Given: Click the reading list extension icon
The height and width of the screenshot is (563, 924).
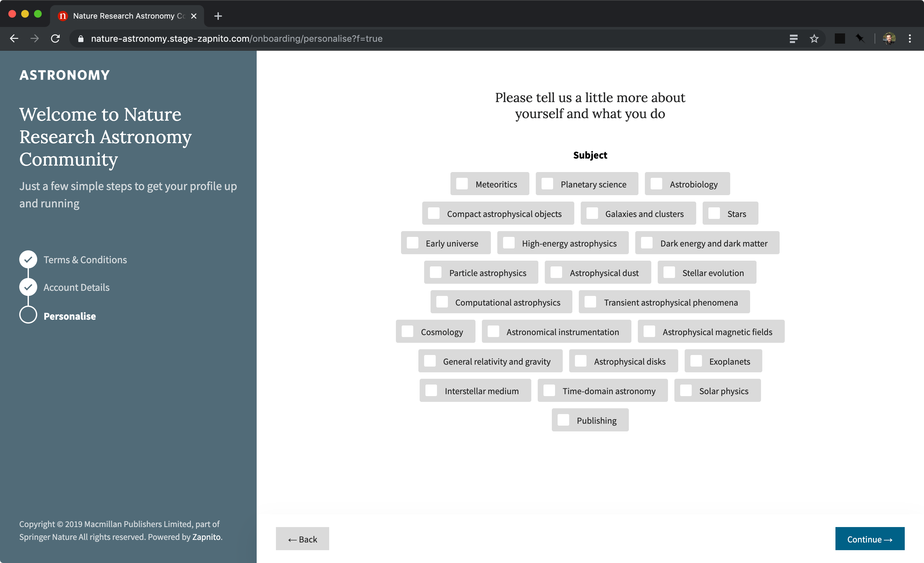Looking at the screenshot, I should 793,39.
